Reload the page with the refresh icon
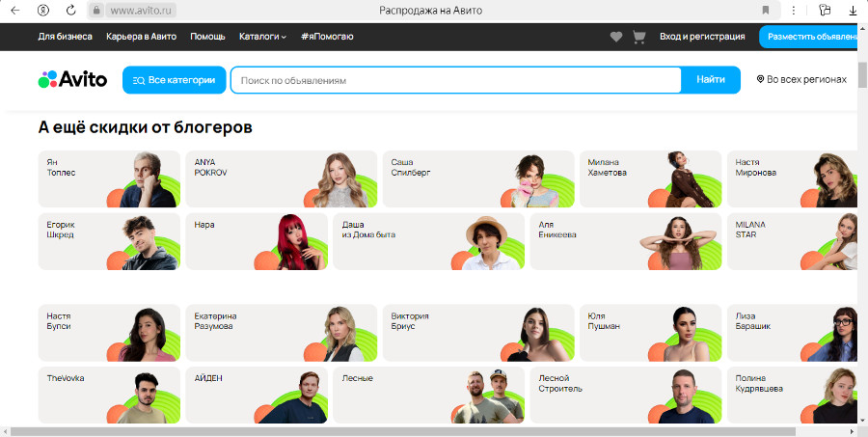868x437 pixels. point(70,11)
